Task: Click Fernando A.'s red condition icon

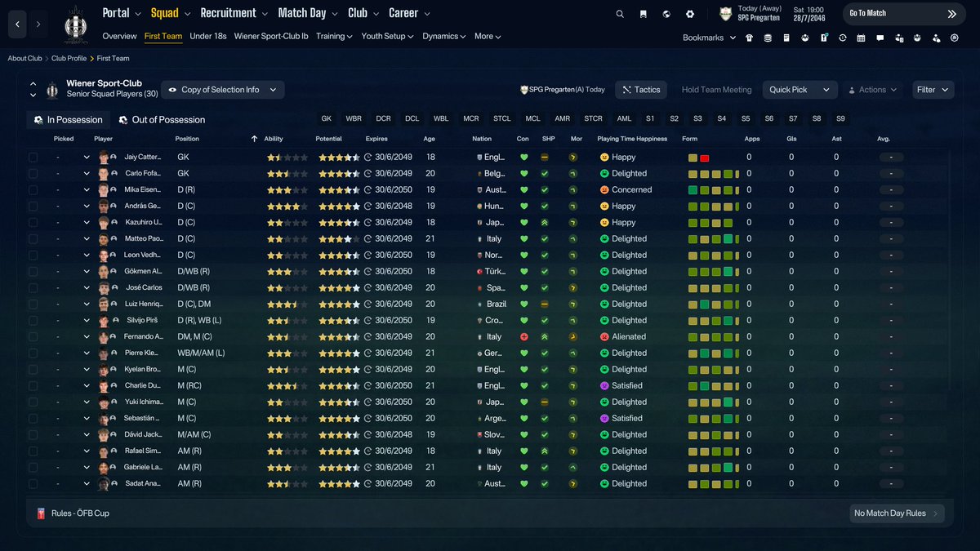Action: (523, 336)
